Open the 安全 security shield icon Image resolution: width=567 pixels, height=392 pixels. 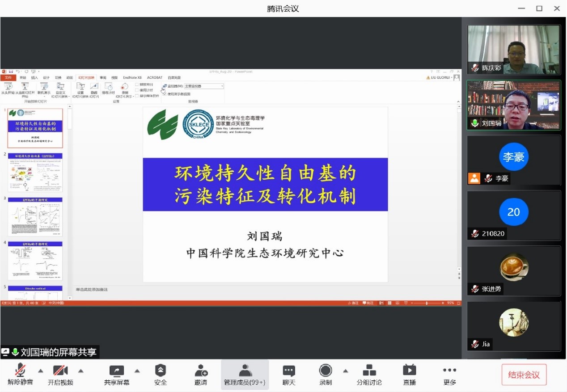(x=161, y=371)
